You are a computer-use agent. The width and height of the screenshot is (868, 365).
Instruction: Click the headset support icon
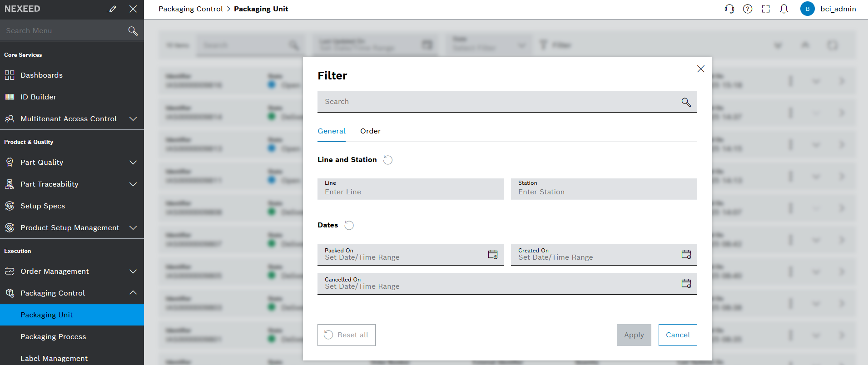click(729, 9)
